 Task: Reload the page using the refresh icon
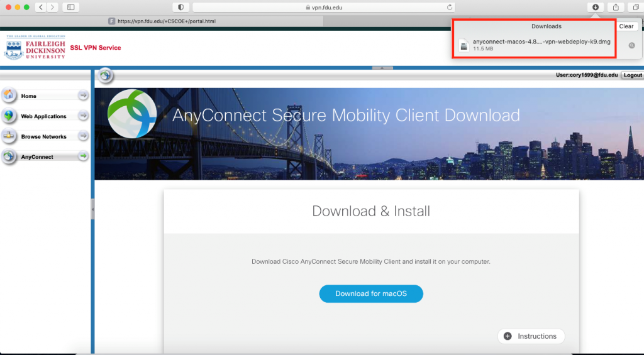449,8
